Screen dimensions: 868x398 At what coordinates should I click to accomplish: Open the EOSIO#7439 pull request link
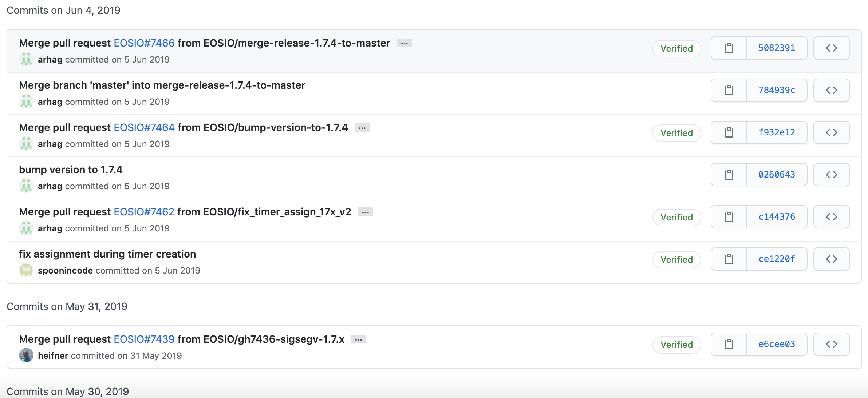[144, 339]
